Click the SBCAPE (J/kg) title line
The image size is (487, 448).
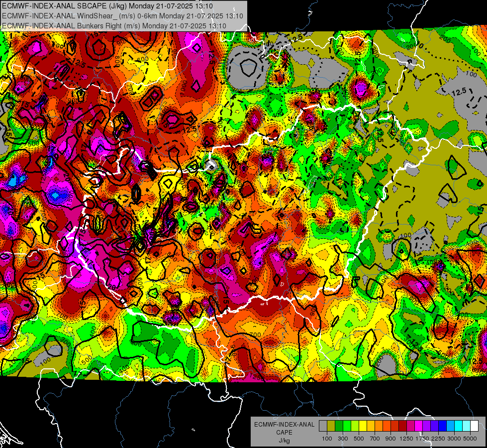tap(107, 6)
